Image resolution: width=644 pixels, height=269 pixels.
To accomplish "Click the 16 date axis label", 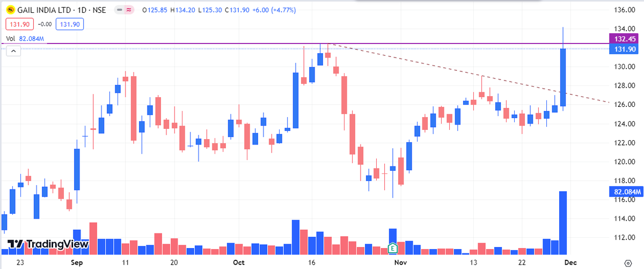I will [x=313, y=263].
